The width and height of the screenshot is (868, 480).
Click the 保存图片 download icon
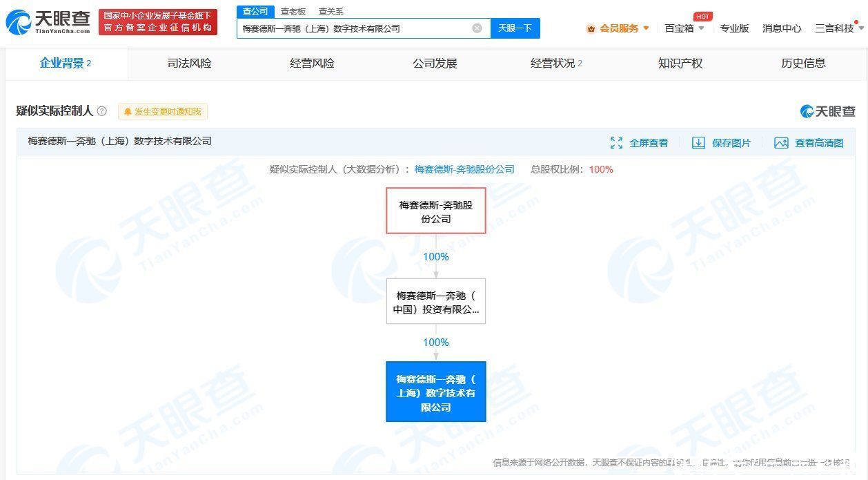(x=698, y=143)
